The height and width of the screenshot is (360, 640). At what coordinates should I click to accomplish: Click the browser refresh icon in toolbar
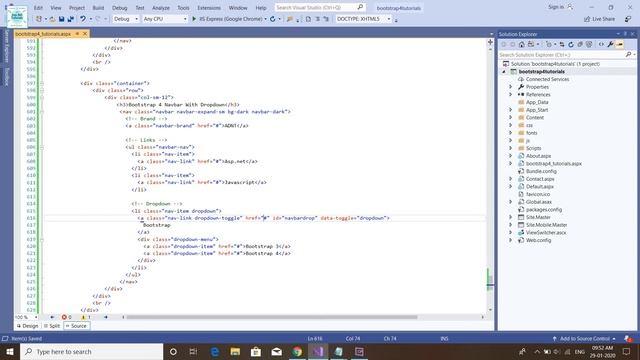point(273,19)
